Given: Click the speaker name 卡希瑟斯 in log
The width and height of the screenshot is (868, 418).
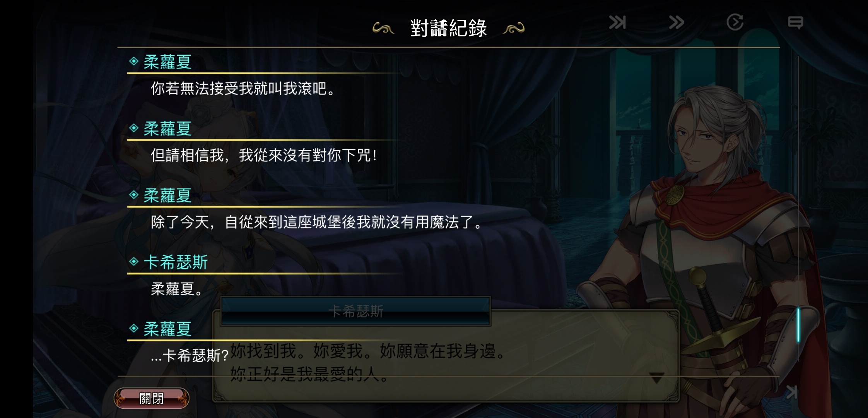Looking at the screenshot, I should pos(176,262).
